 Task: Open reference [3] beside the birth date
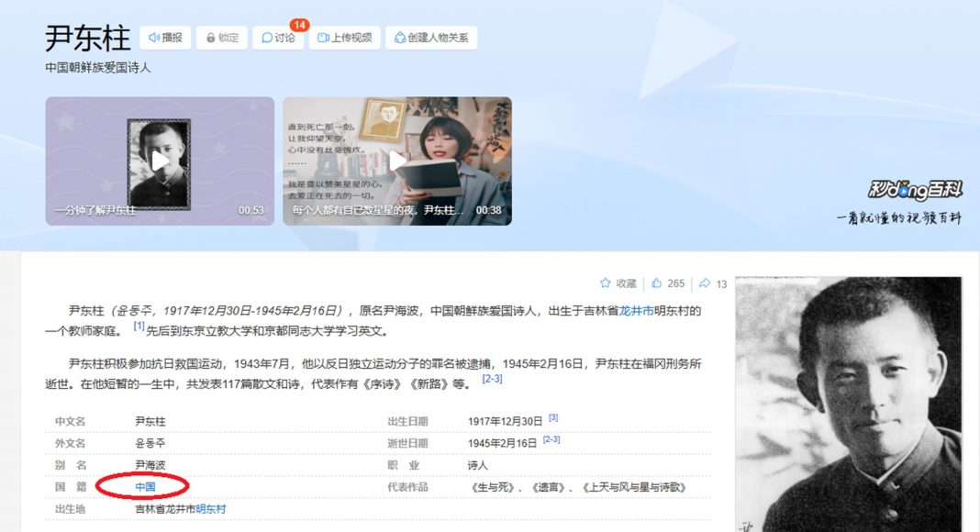tap(553, 417)
